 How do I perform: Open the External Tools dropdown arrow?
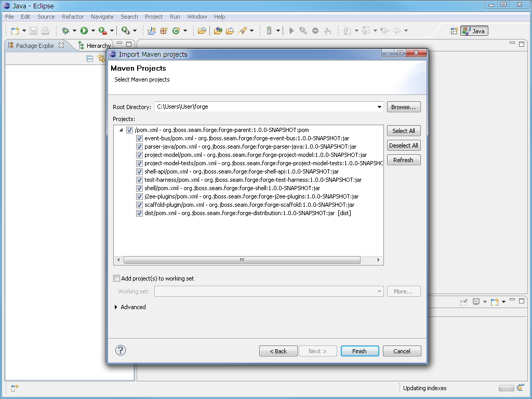pyautogui.click(x=135, y=31)
